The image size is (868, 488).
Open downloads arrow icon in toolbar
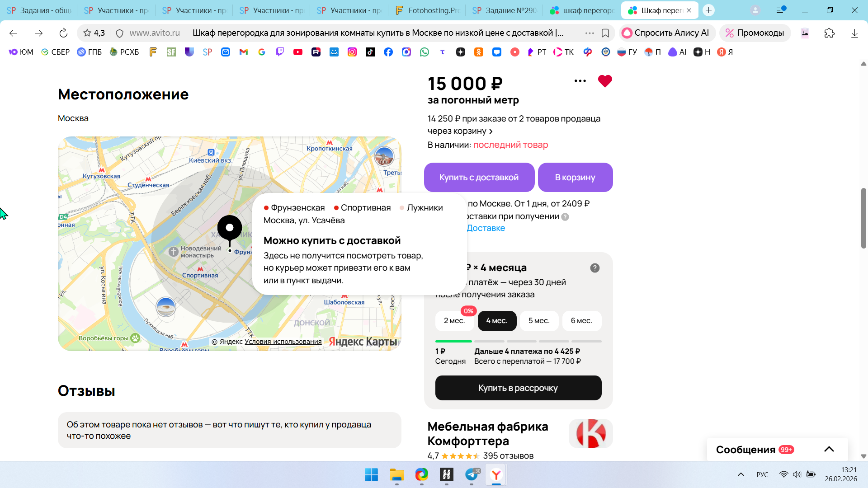pyautogui.click(x=854, y=33)
